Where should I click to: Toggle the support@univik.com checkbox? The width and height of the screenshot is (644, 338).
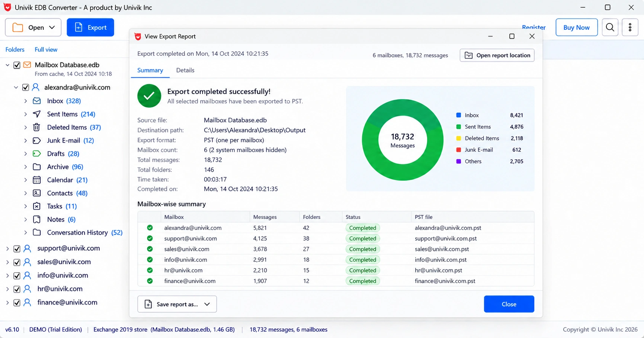click(17, 248)
